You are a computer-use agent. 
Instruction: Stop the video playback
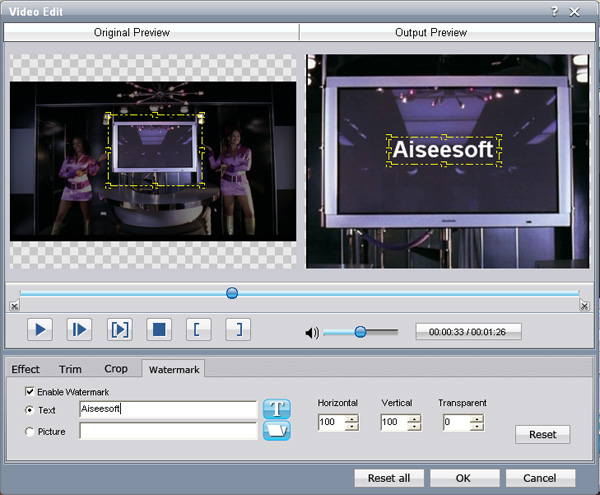158,329
